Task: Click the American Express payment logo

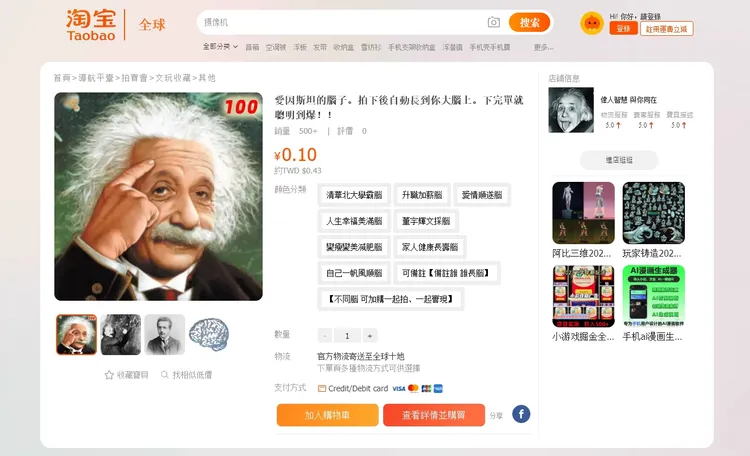Action: tap(438, 389)
